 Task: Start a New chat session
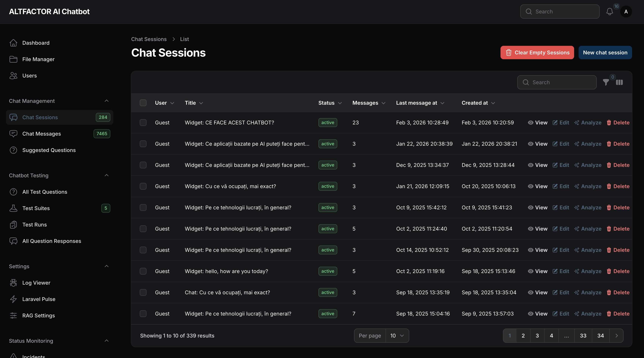(605, 53)
